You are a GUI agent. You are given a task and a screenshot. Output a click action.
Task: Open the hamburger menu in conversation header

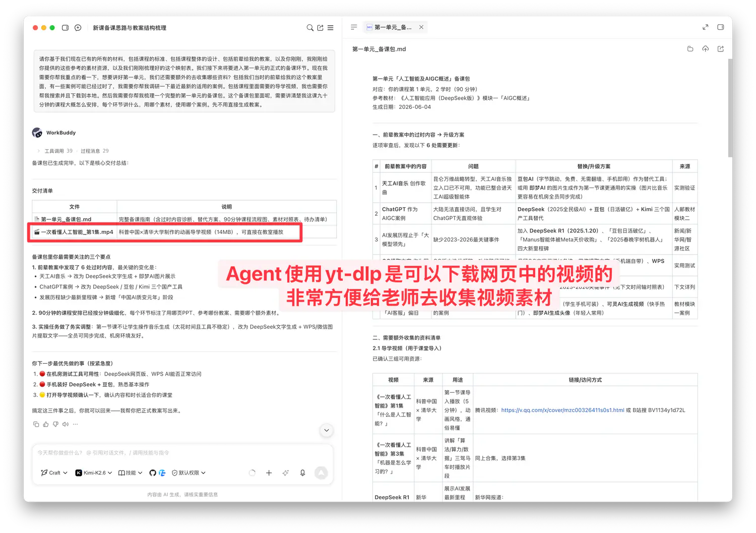331,28
